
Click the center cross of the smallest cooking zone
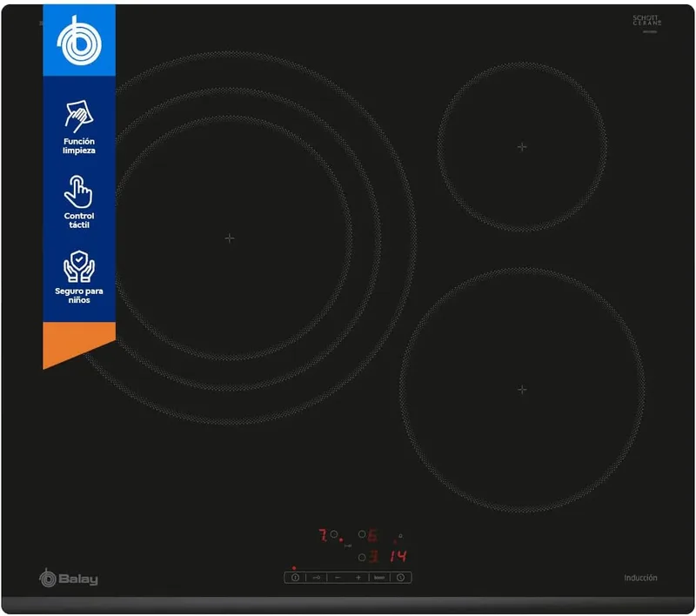[522, 146]
